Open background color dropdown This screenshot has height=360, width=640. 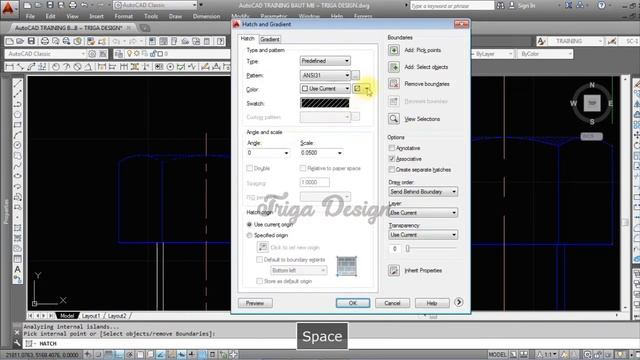[362, 89]
